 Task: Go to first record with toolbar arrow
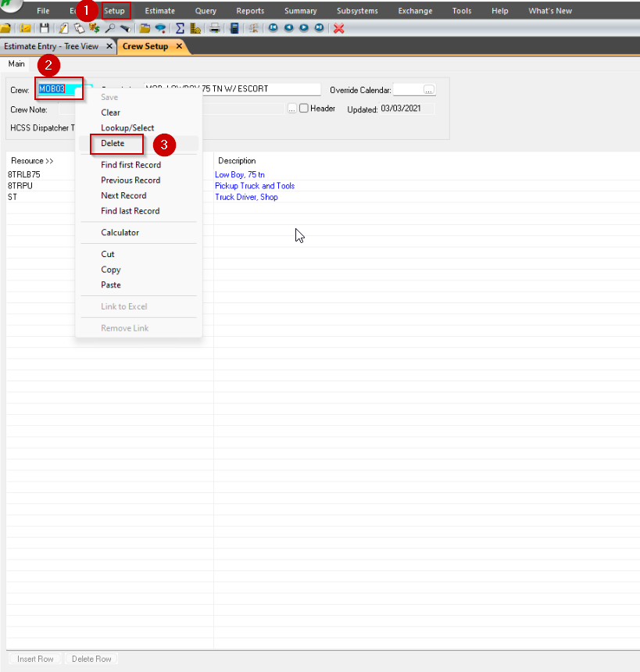pyautogui.click(x=273, y=28)
